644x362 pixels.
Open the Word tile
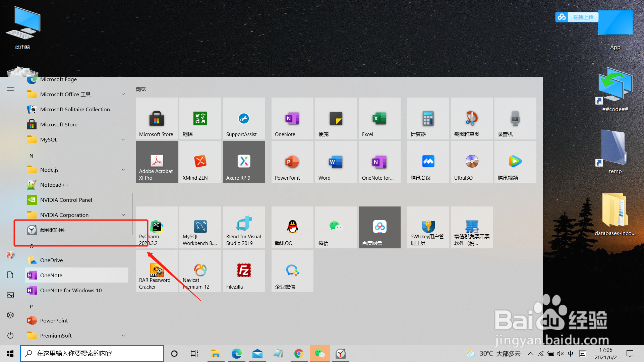336,162
